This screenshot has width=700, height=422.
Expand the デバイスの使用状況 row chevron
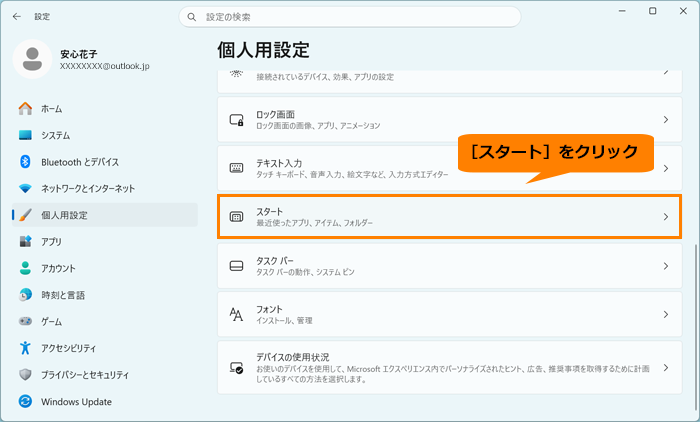666,368
